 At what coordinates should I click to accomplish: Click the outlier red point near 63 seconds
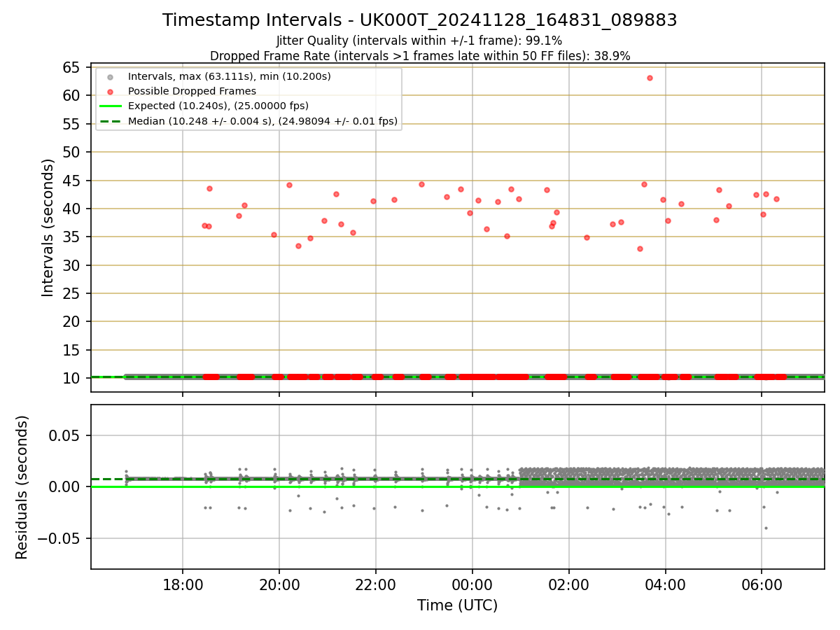[650, 78]
